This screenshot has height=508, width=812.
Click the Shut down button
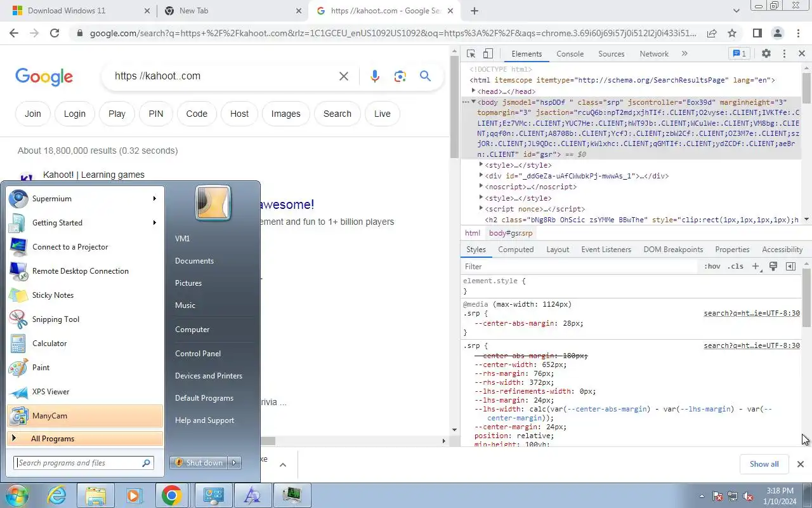(x=199, y=463)
